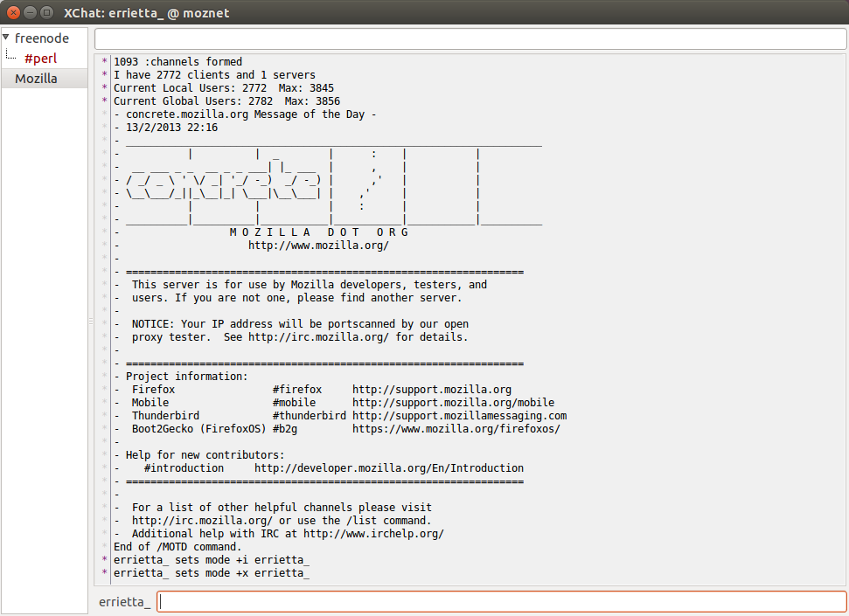
Task: Open the support link in the Firefox row
Action: 432,390
